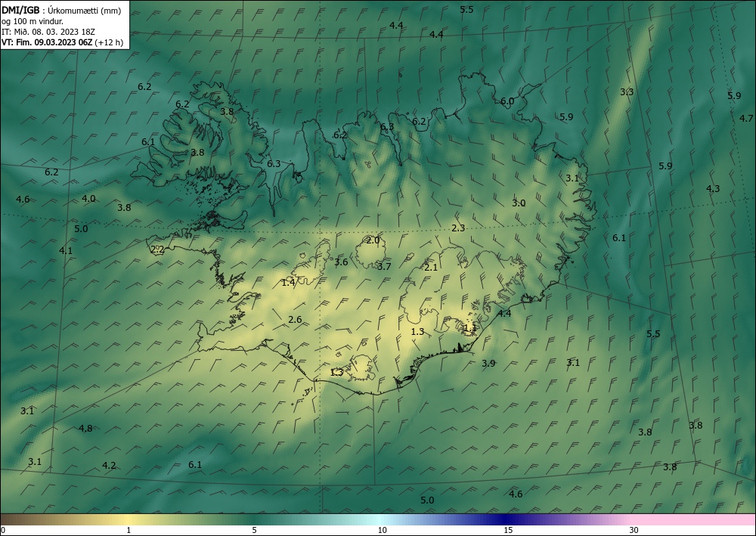
Task: Click the 4.2 value on the map
Action: (x=109, y=465)
